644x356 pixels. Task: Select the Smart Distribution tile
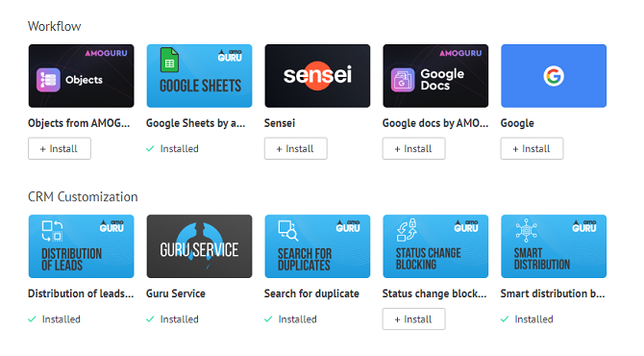click(554, 246)
